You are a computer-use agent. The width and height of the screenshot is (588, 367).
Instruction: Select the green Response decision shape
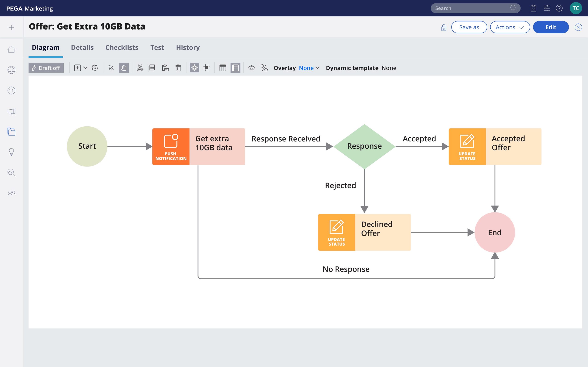pyautogui.click(x=364, y=146)
